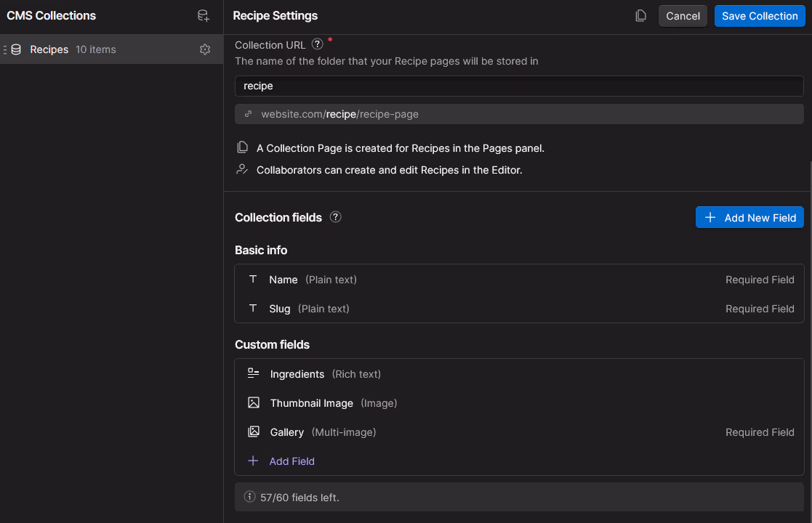812x523 pixels.
Task: Click the drag handle beside Recipes
Action: pos(4,49)
